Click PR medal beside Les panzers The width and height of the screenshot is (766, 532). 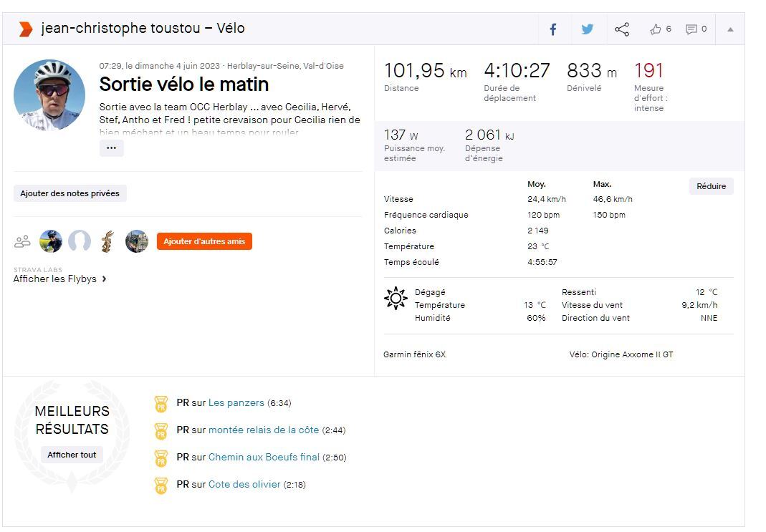click(x=161, y=404)
